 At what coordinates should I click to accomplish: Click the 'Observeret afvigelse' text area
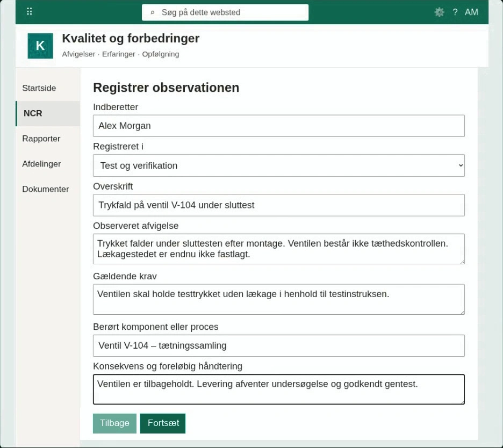point(279,249)
